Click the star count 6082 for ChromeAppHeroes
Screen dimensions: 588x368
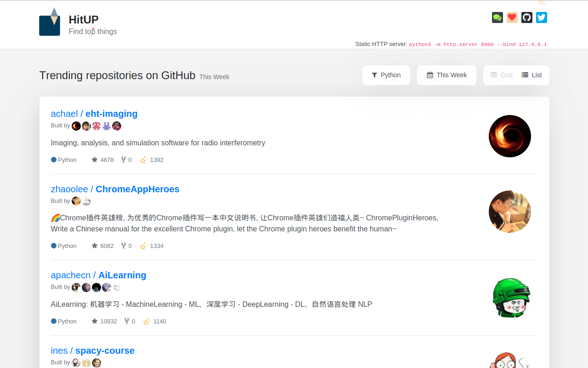(102, 246)
